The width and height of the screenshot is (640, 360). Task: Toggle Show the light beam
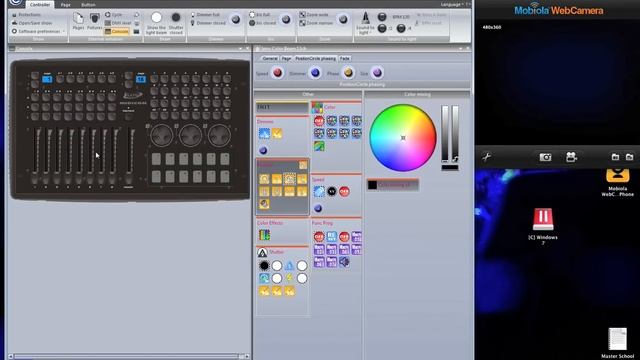[x=156, y=23]
